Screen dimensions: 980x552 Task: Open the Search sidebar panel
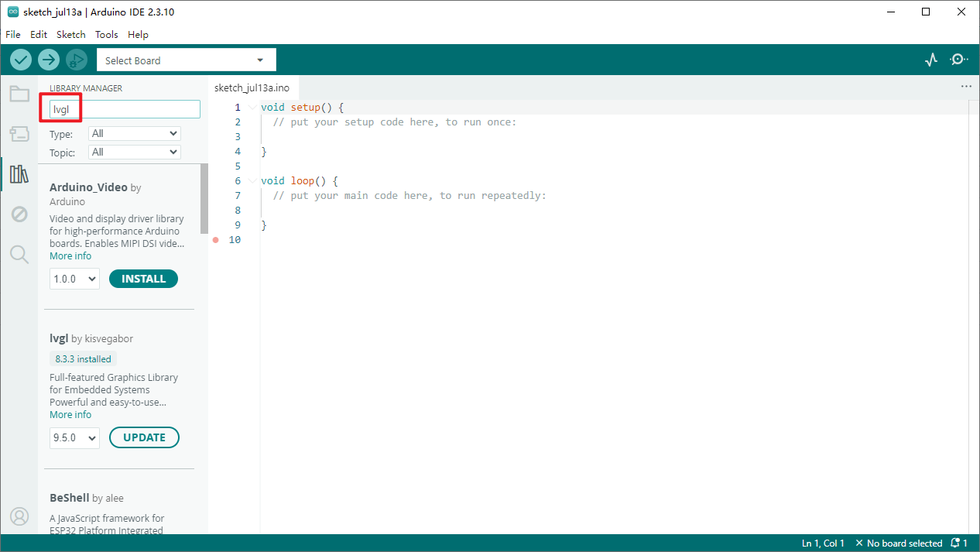(19, 253)
